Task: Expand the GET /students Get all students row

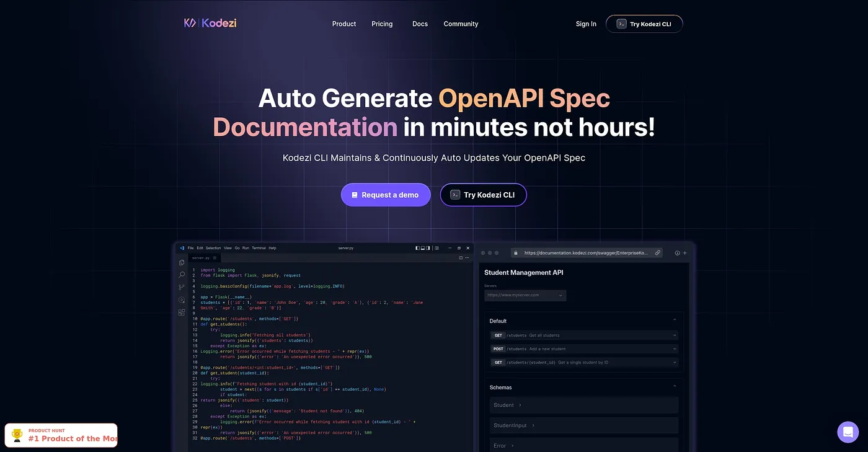Action: click(x=583, y=335)
